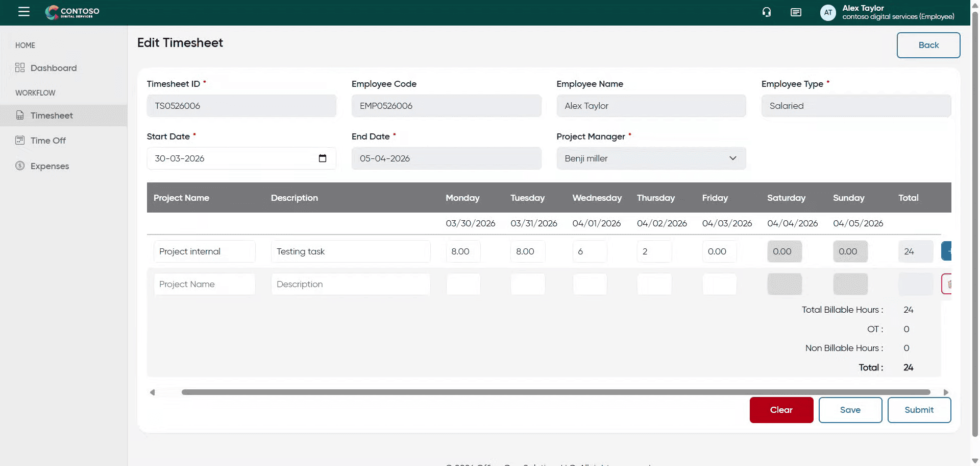Open the hamburger navigation menu

tap(24, 12)
